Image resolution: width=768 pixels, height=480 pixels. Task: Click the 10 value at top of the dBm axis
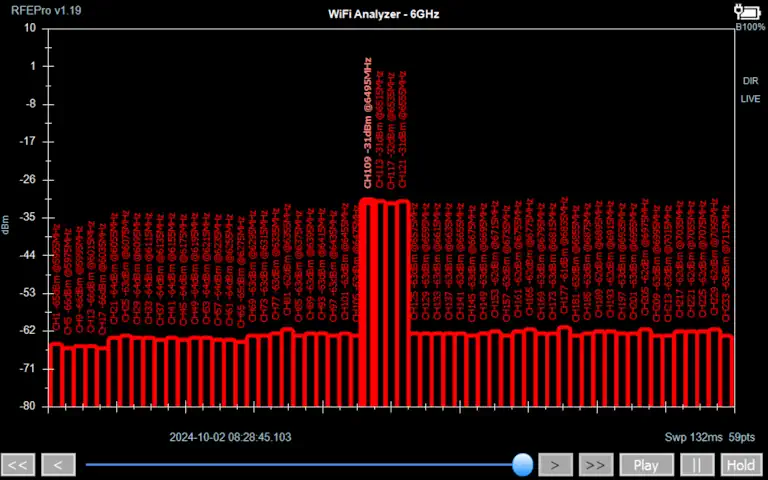pos(30,28)
